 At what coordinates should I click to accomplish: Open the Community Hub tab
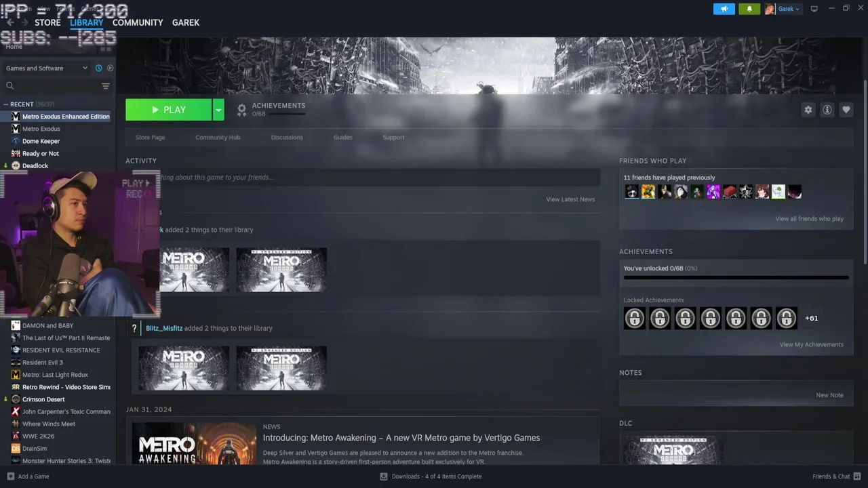(x=218, y=138)
